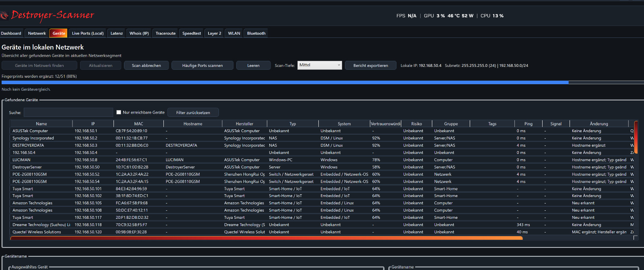The width and height of the screenshot is (644, 270).
Task: Select the Geräte tab
Action: (x=59, y=33)
